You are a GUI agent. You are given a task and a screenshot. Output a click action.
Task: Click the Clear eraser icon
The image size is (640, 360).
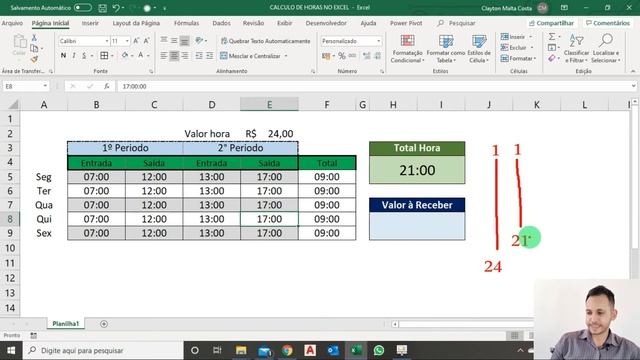[552, 59]
